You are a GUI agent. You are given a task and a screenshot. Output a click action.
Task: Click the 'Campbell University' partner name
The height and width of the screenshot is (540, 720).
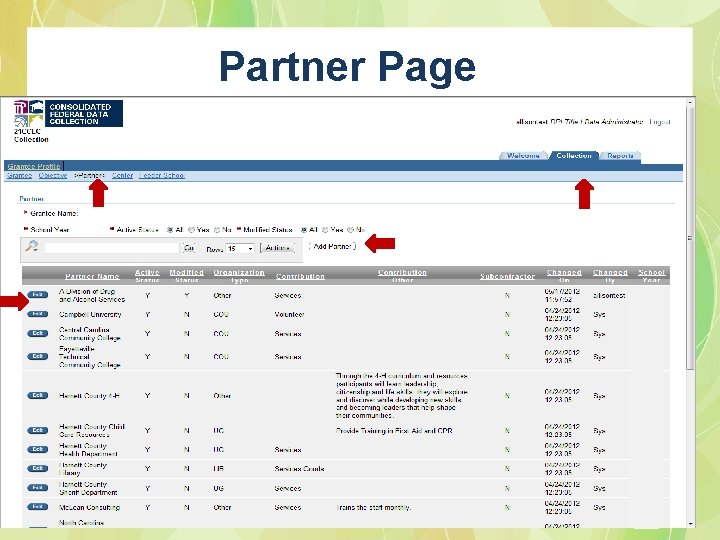(90, 315)
